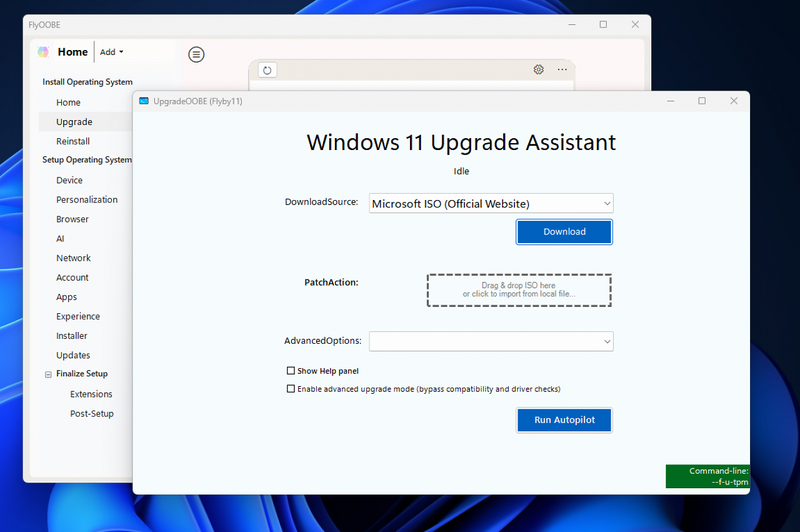Expand the AdvancedOptions combo box
Screen dimensions: 800x532
click(x=491, y=341)
